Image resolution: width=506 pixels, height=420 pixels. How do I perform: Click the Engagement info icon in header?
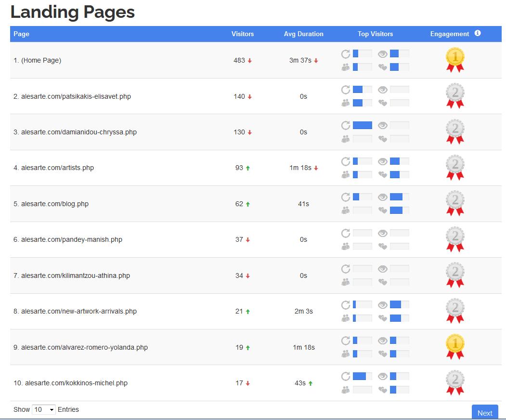pos(478,33)
